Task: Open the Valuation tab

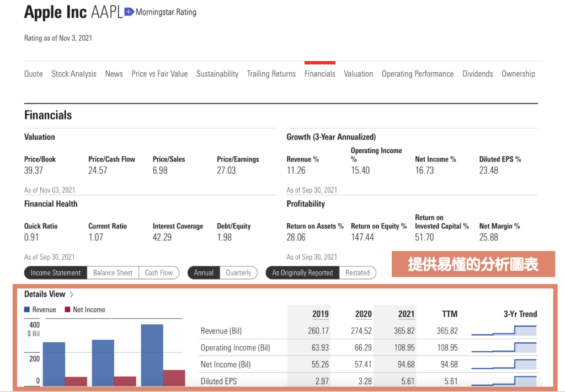Action: click(x=358, y=74)
